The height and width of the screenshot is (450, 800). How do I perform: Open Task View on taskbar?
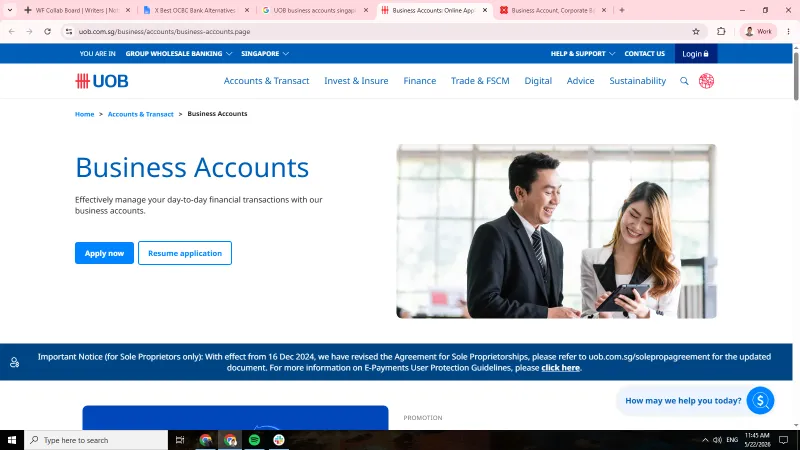coord(180,440)
